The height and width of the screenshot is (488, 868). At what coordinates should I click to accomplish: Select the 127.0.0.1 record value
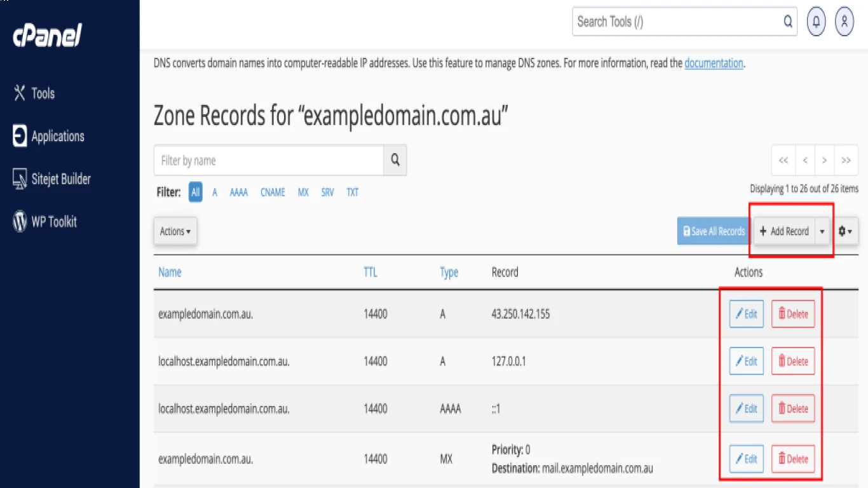[509, 361]
